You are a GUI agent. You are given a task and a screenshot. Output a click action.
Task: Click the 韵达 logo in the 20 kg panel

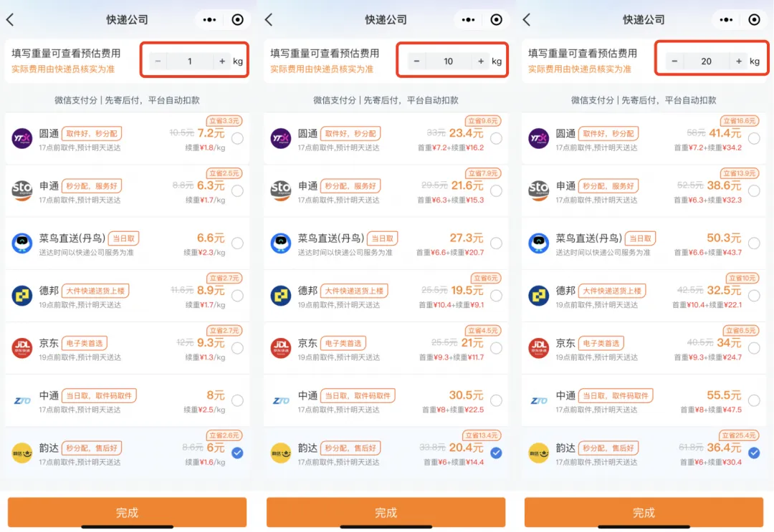pyautogui.click(x=538, y=453)
